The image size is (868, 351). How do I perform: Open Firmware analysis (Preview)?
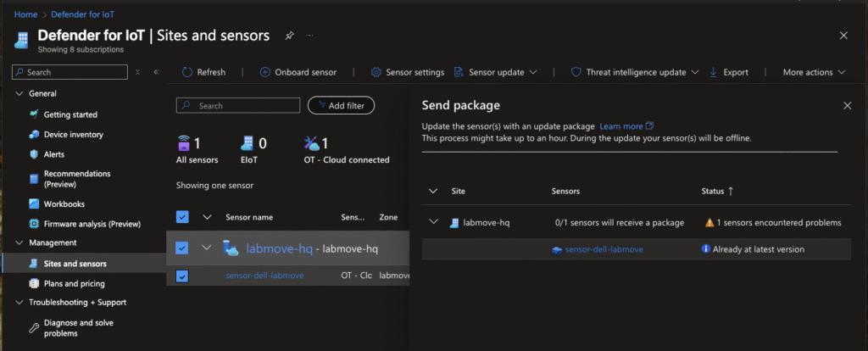click(x=92, y=224)
